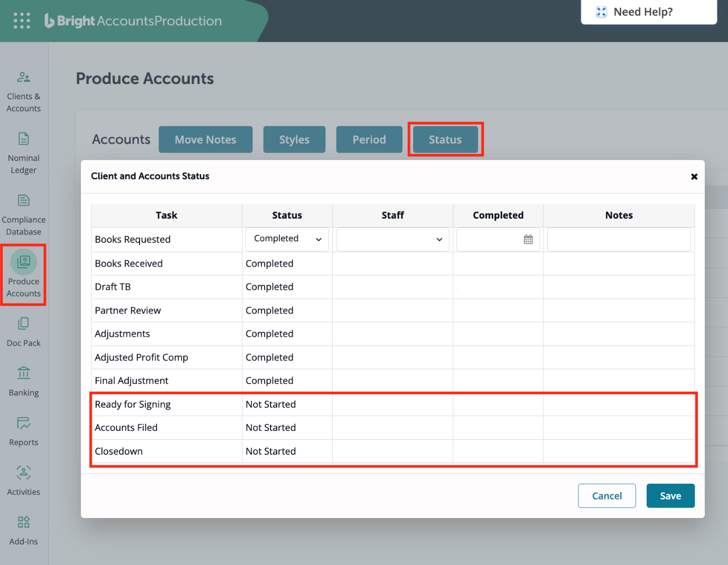Image resolution: width=728 pixels, height=565 pixels.
Task: Select Produce Accounts in sidebar
Action: pos(24,275)
